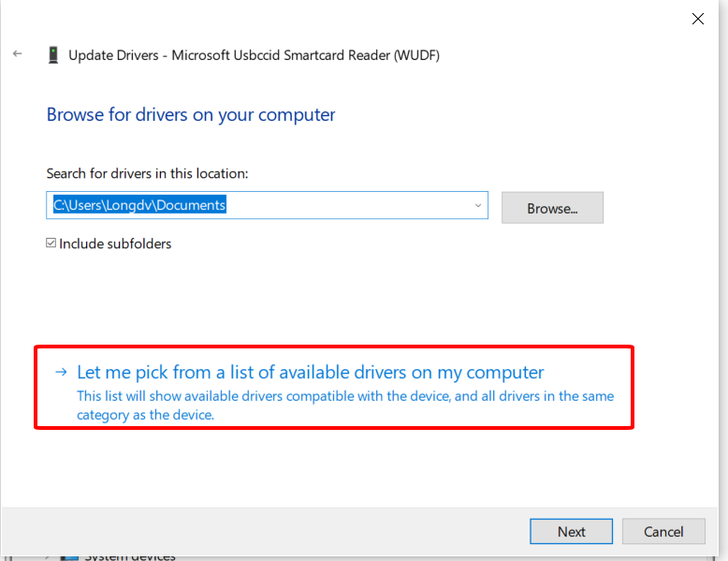Click the "Search for drivers in this location:" label
The width and height of the screenshot is (728, 561).
[147, 173]
